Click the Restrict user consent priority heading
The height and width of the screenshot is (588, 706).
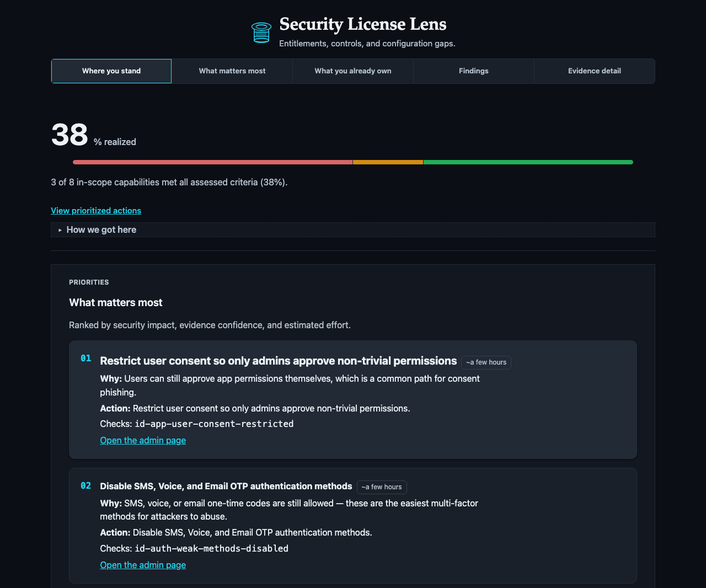[x=279, y=361]
